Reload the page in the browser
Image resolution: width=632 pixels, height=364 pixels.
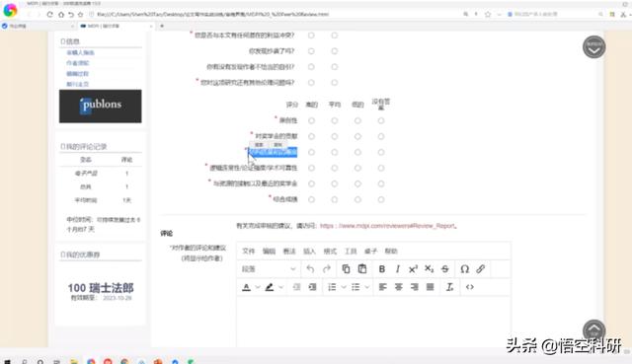click(x=50, y=14)
